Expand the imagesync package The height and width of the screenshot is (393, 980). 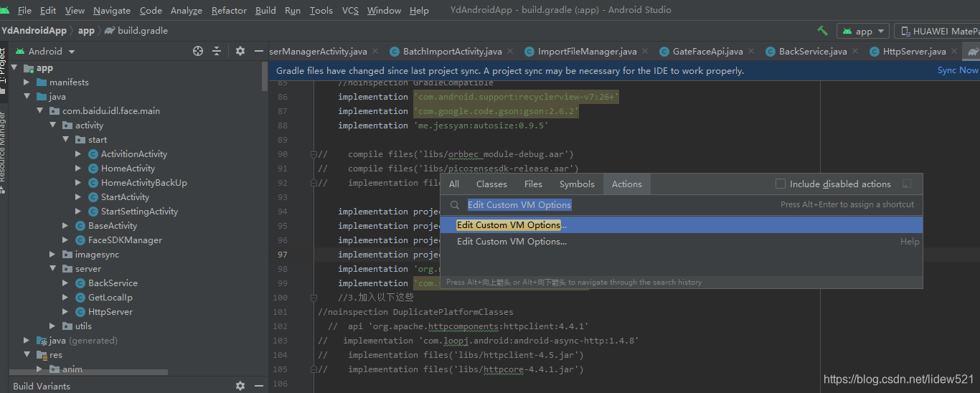point(52,255)
